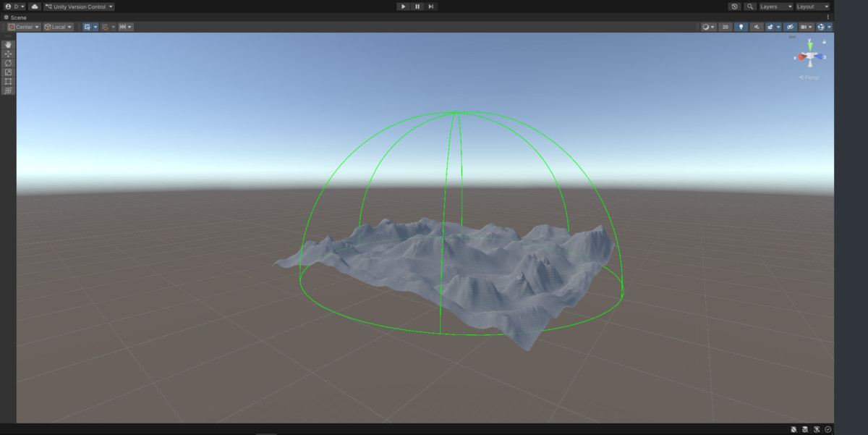
Task: Select the Hand view tool
Action: (8, 45)
